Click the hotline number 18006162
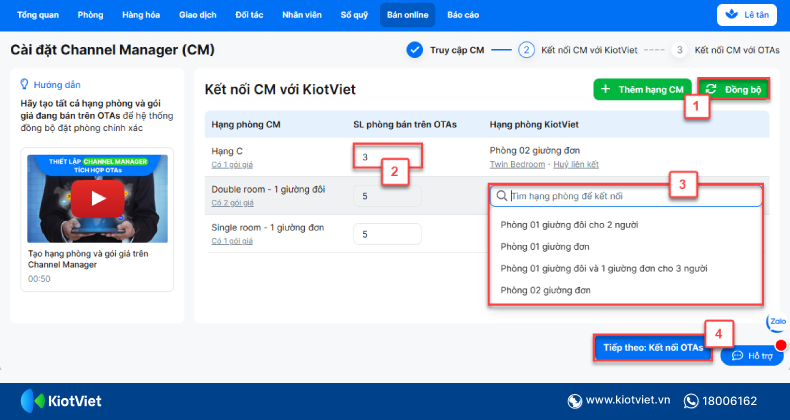Image resolution: width=790 pixels, height=420 pixels. point(730,401)
